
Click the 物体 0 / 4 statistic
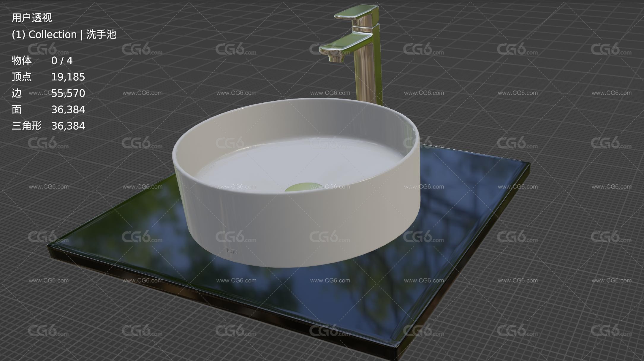(42, 61)
